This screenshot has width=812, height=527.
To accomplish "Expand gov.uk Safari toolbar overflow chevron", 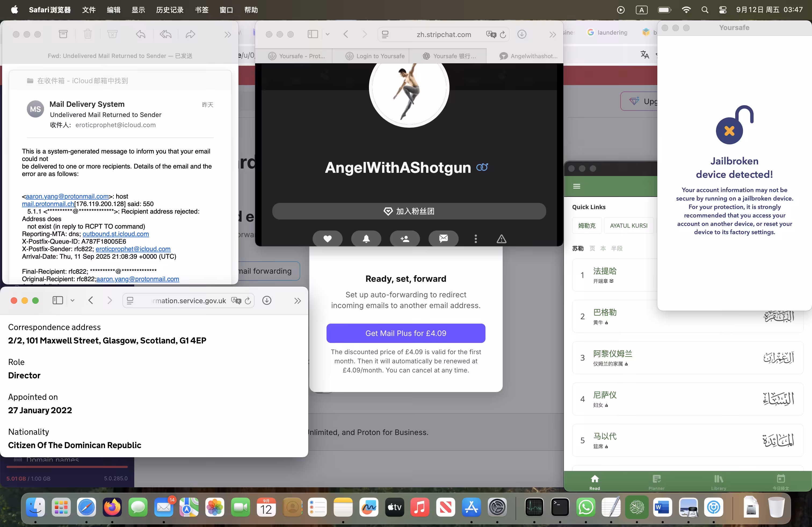I will click(298, 301).
